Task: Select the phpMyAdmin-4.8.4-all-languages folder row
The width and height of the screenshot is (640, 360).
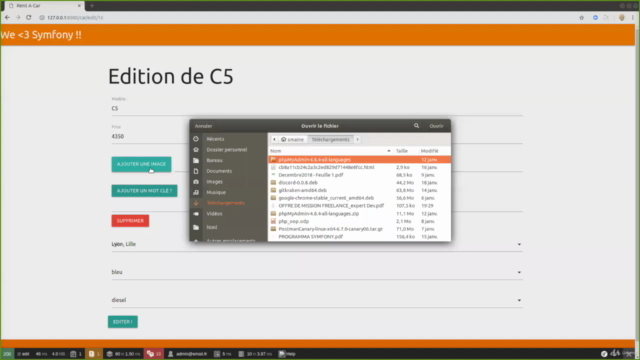Action: (359, 160)
